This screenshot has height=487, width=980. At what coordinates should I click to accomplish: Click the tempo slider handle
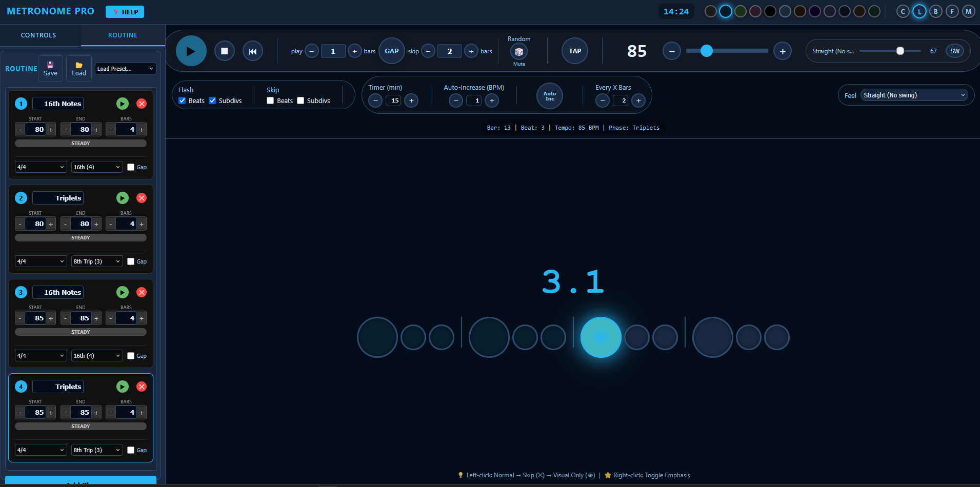(706, 51)
